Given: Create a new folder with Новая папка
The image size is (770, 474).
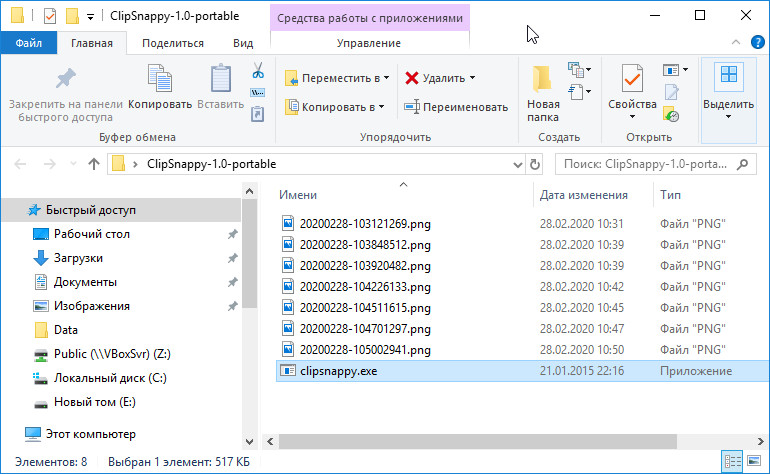Looking at the screenshot, I should click(x=542, y=93).
